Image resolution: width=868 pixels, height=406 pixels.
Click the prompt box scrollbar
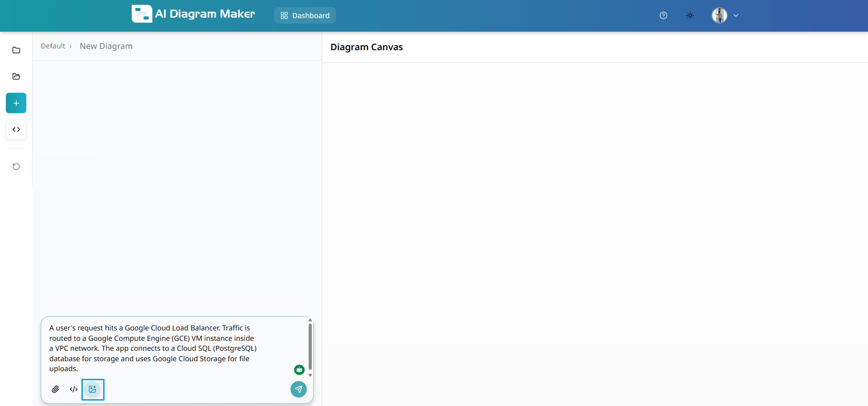click(310, 347)
